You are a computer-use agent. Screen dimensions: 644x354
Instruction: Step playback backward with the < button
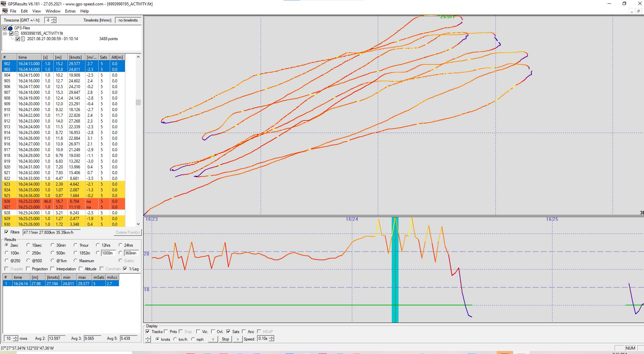pos(213,339)
